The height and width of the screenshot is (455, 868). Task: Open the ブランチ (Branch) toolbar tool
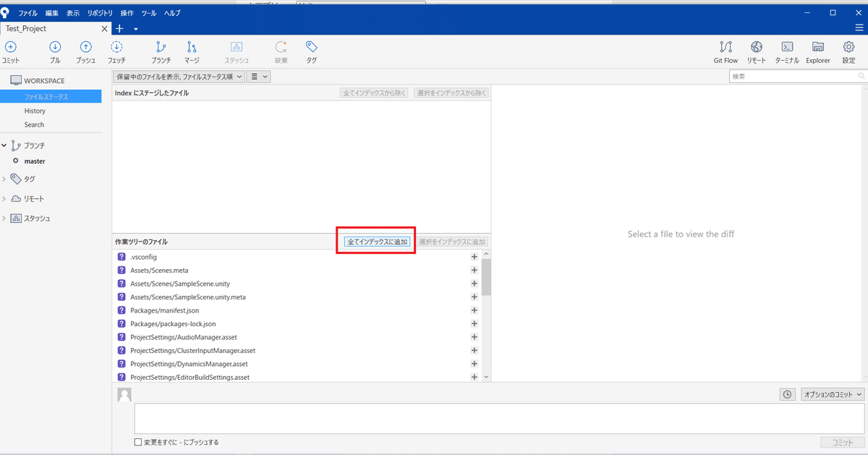pos(161,47)
